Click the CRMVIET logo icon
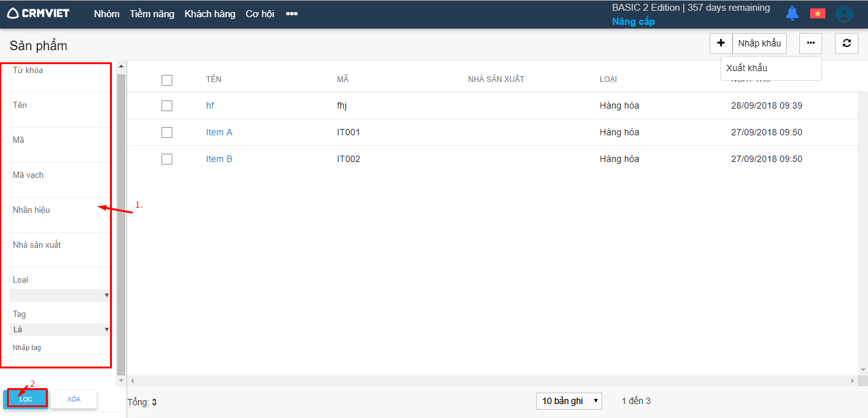The image size is (868, 418). (x=13, y=13)
